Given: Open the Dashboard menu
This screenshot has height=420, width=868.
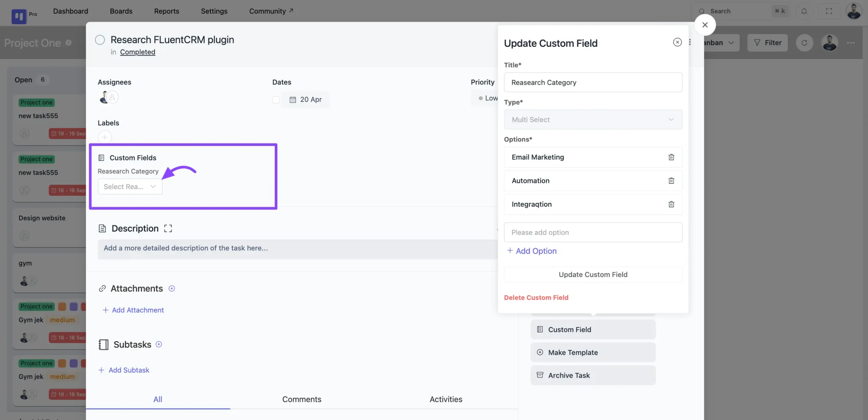Looking at the screenshot, I should tap(71, 11).
